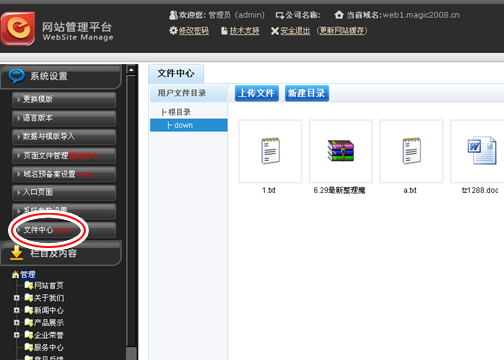Click the yellow download arrow icon of 栏目及内容
Screen dimensions: 504x360
point(16,253)
